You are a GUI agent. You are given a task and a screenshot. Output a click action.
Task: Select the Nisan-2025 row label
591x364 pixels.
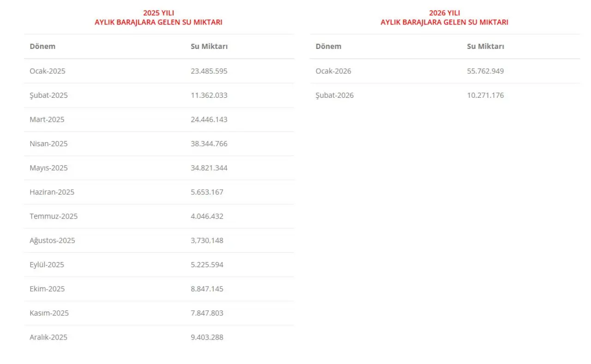point(48,143)
